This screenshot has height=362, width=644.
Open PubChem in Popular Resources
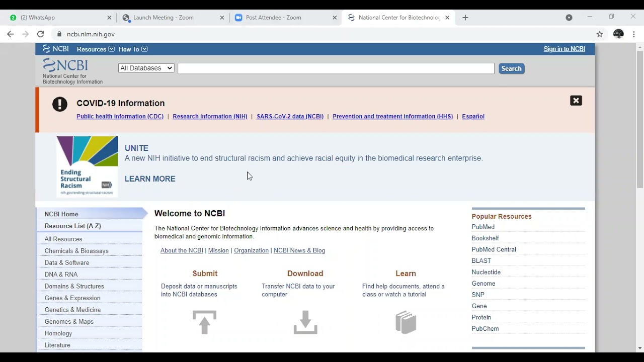click(x=486, y=328)
